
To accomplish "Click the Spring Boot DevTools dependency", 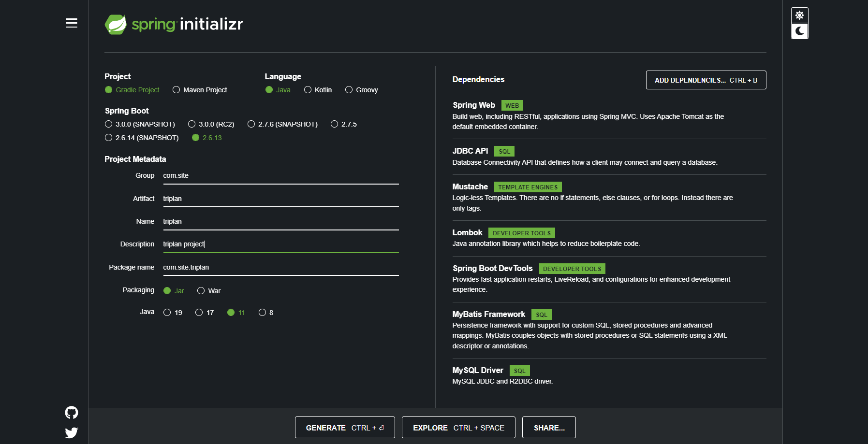I will (x=609, y=279).
